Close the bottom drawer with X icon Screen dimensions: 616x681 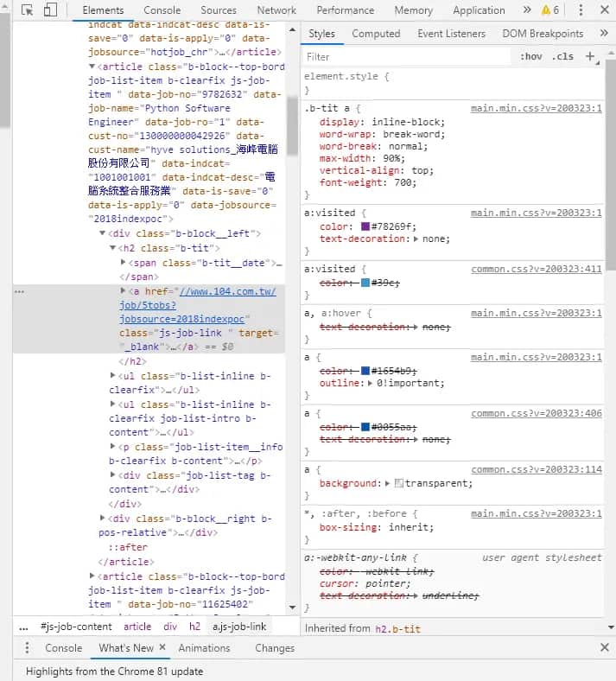(604, 648)
